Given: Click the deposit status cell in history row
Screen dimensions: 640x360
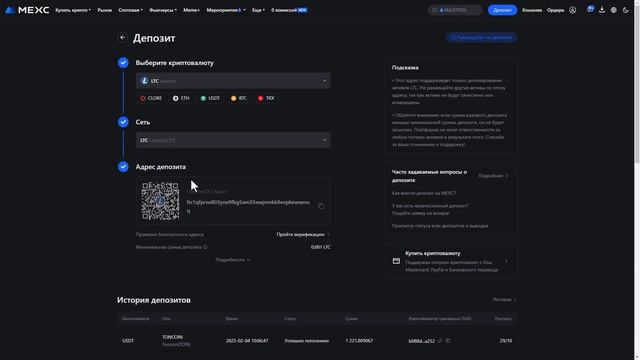Looking at the screenshot, I should pyautogui.click(x=307, y=340).
